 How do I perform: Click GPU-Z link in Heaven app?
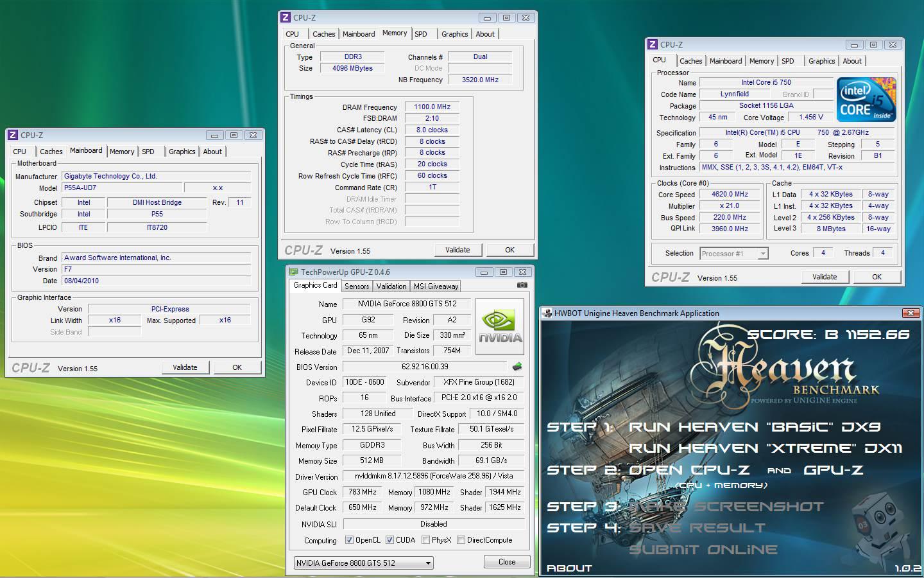tap(834, 470)
